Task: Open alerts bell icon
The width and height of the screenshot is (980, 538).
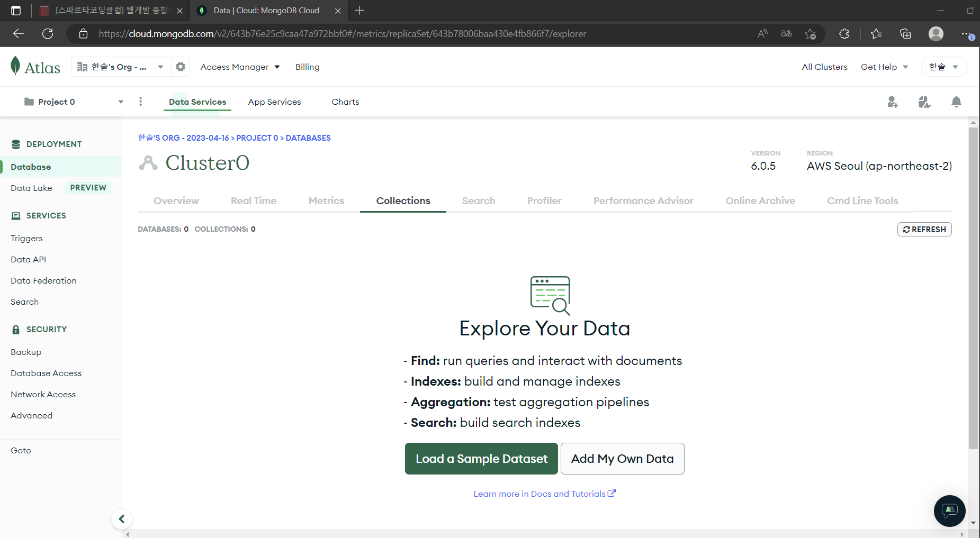Action: [956, 102]
